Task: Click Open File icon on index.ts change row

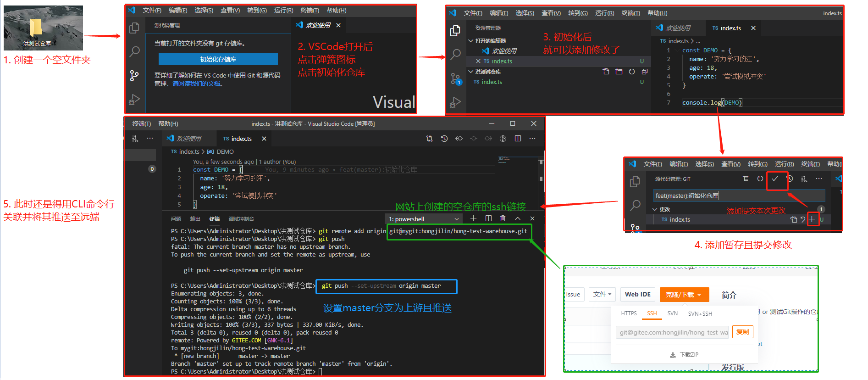Action: tap(794, 219)
